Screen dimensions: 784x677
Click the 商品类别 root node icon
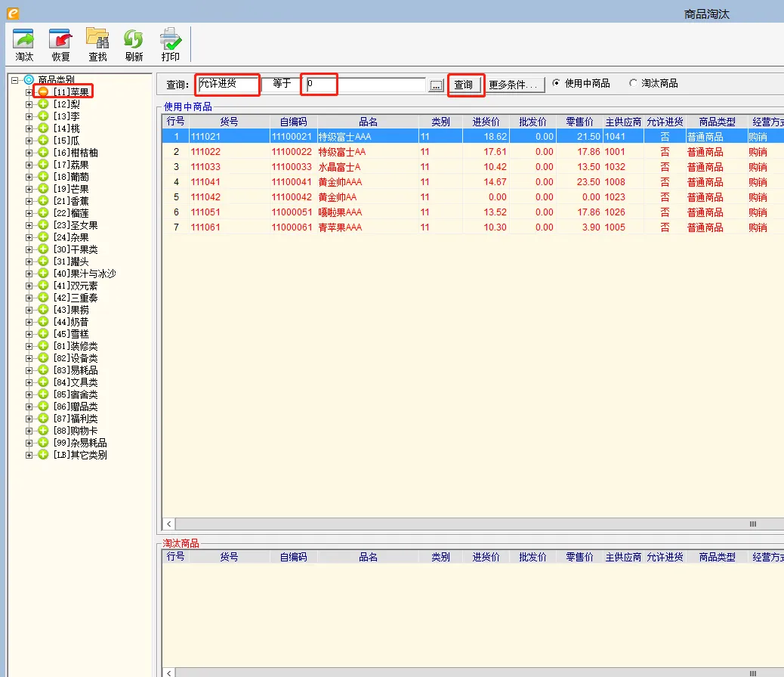coord(29,79)
